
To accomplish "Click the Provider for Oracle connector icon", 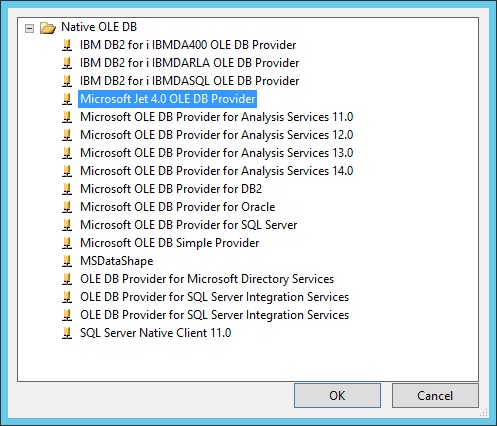I will pyautogui.click(x=67, y=207).
